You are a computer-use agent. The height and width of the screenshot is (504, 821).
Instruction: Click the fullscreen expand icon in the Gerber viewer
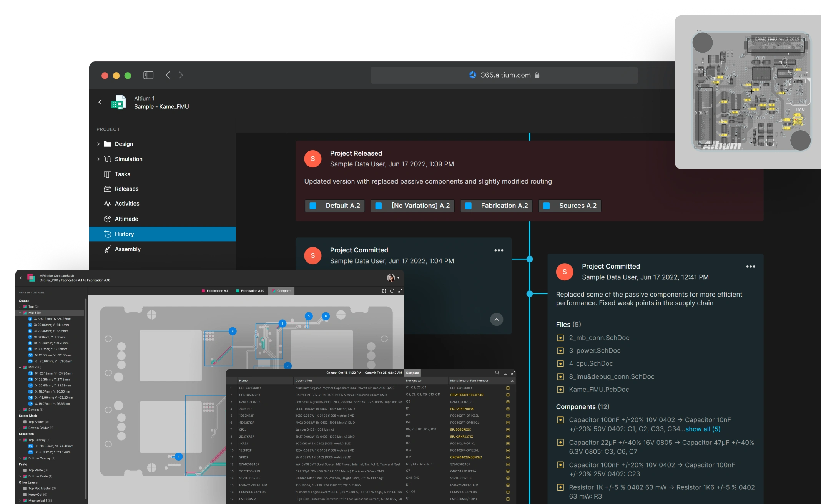[400, 291]
